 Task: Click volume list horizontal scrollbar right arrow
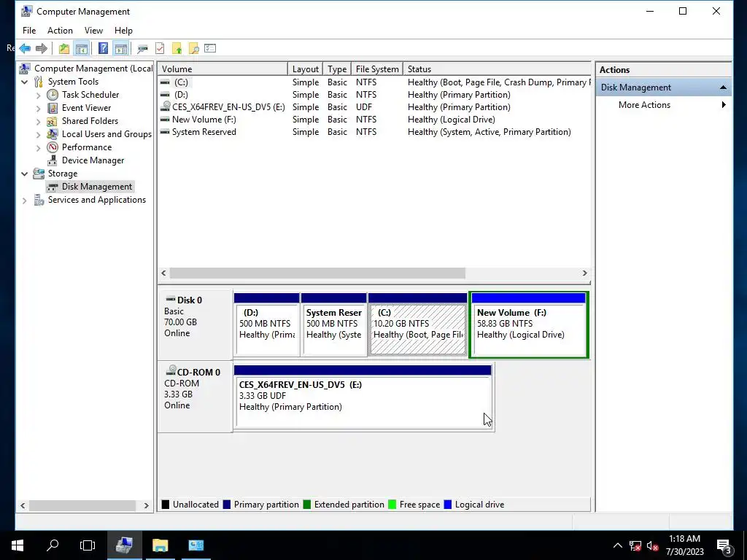tap(584, 273)
